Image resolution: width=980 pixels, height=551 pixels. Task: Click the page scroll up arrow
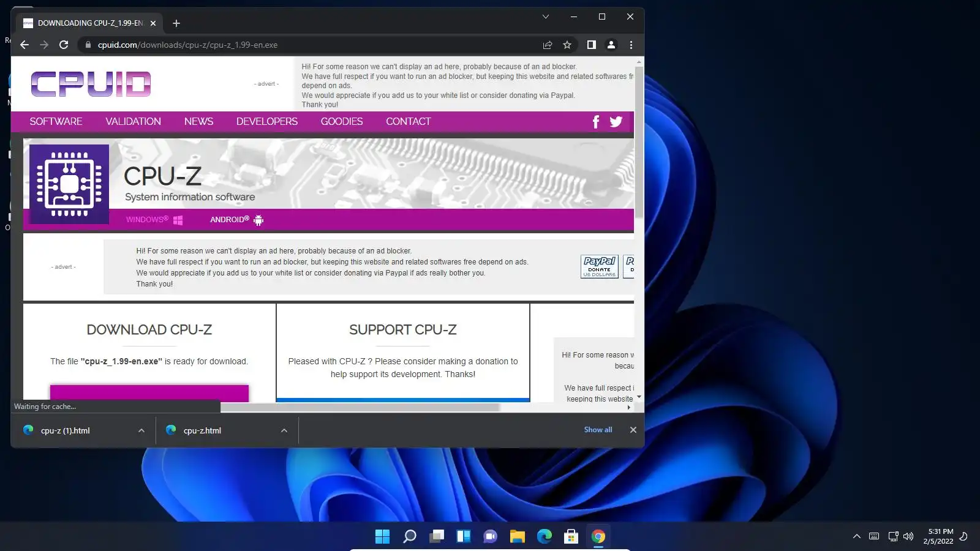pyautogui.click(x=639, y=62)
